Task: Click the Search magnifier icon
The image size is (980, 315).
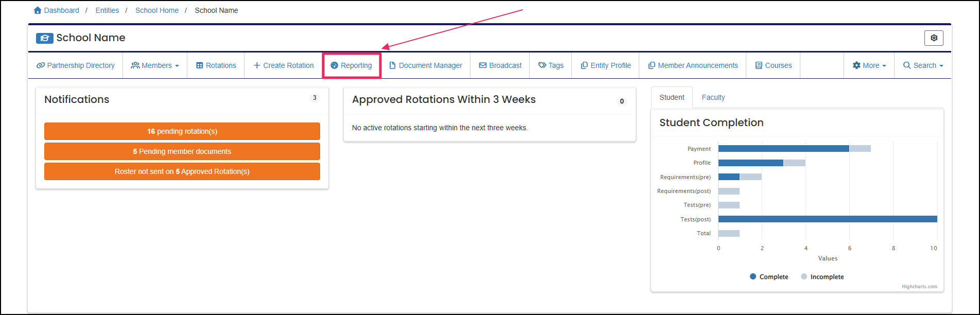Action: coord(907,65)
